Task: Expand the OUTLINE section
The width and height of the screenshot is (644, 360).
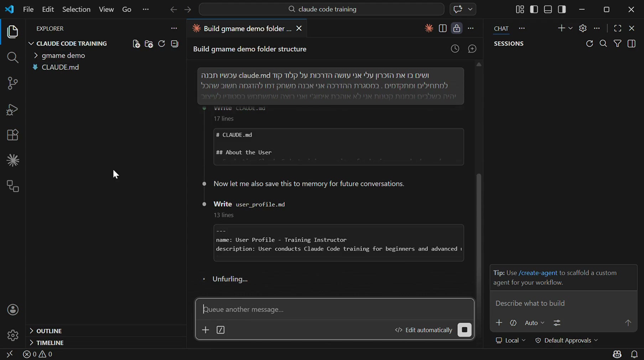Action: [x=46, y=331]
